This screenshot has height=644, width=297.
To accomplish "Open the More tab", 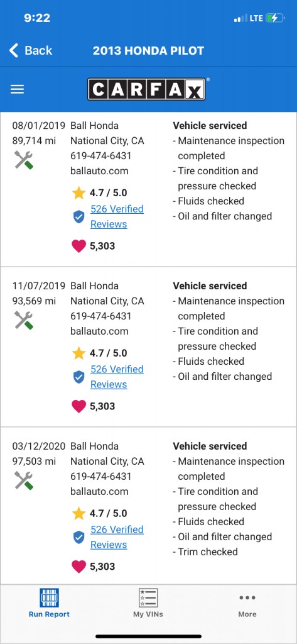I will [x=247, y=606].
